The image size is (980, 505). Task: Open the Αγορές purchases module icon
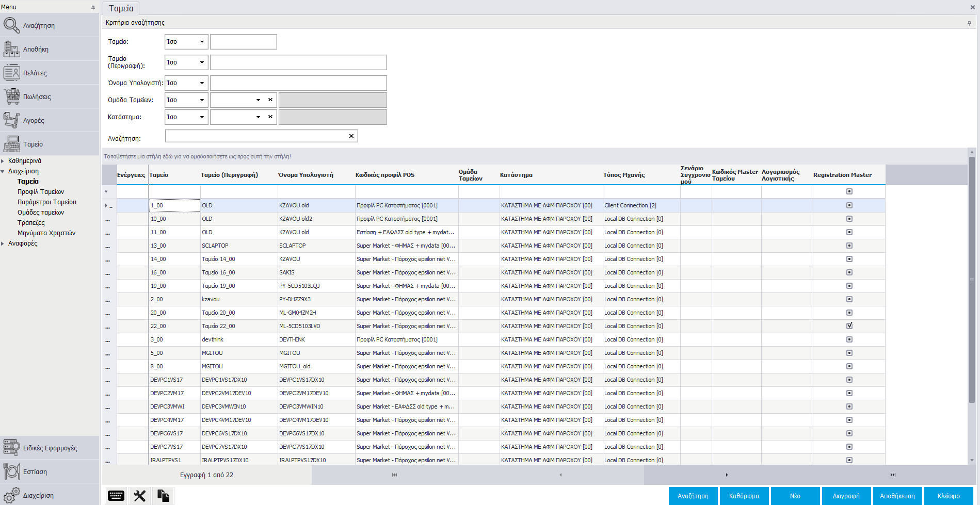pos(11,120)
